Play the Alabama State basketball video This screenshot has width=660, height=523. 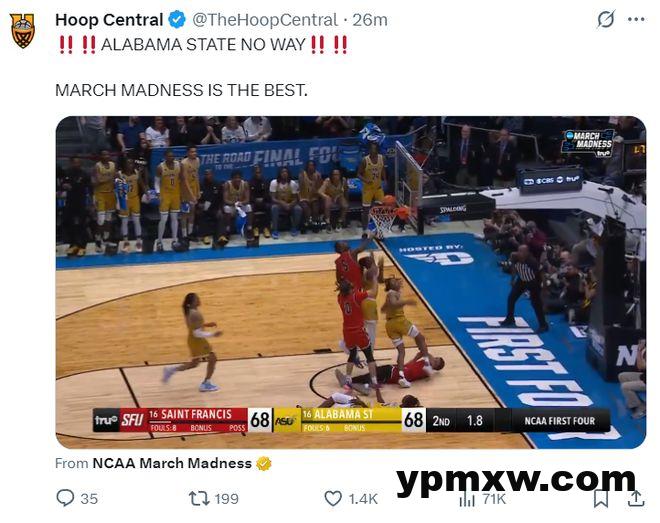[350, 282]
